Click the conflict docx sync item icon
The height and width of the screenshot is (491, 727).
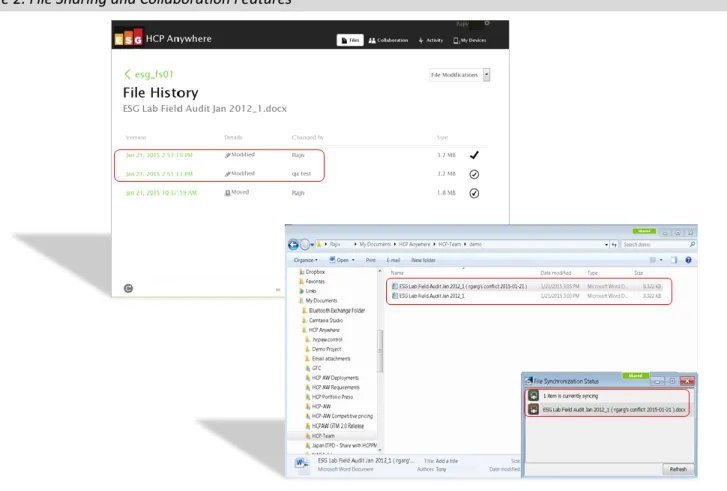point(534,409)
